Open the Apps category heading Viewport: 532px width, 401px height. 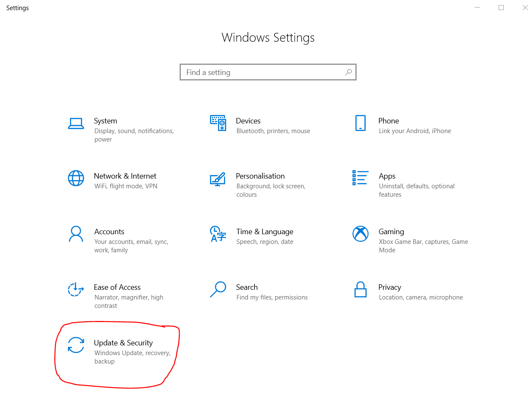(387, 176)
